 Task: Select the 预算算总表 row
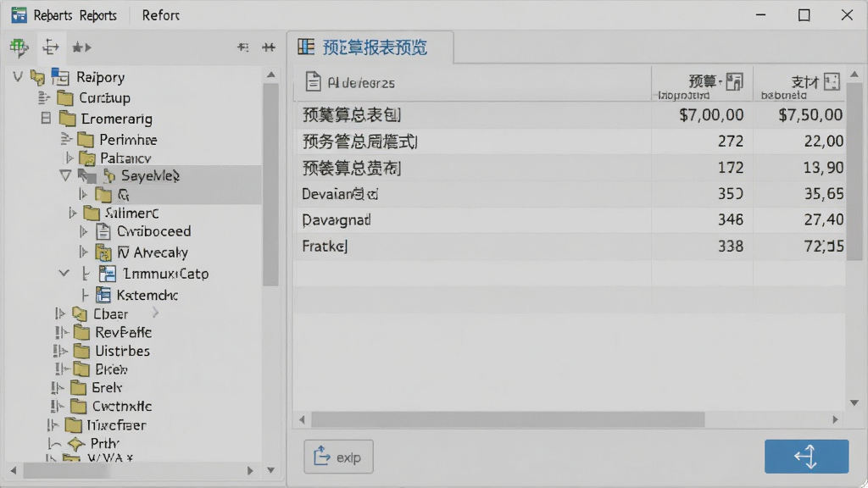(569, 115)
